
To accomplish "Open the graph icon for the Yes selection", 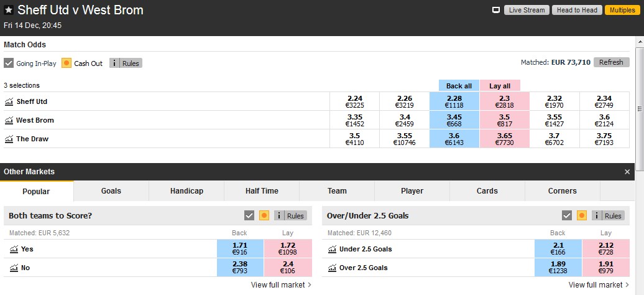I will tap(14, 249).
